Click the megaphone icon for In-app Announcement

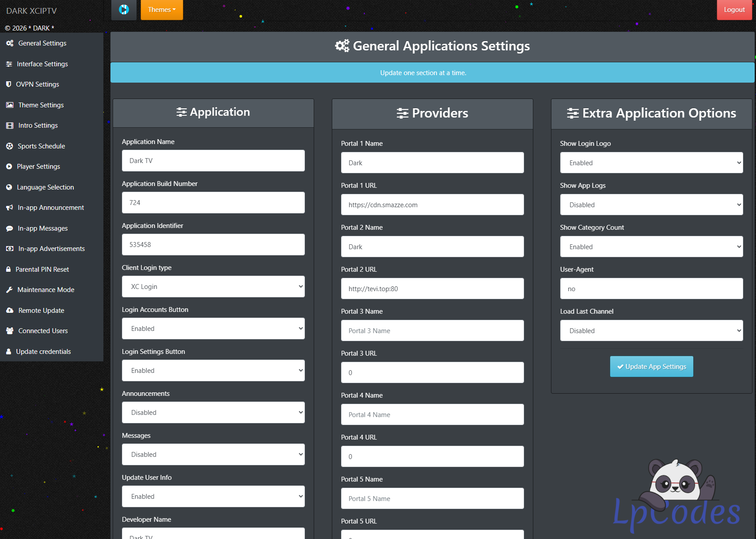(x=9, y=208)
